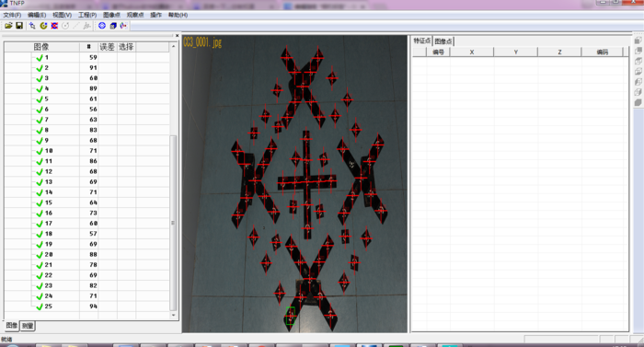Click the open folder toolbar icon
The width and height of the screenshot is (644, 347).
[x=8, y=26]
